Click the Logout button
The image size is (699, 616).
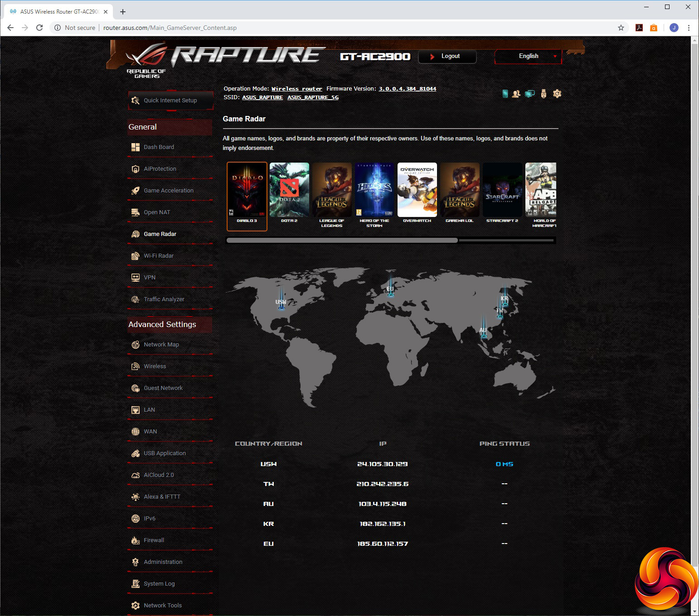447,56
